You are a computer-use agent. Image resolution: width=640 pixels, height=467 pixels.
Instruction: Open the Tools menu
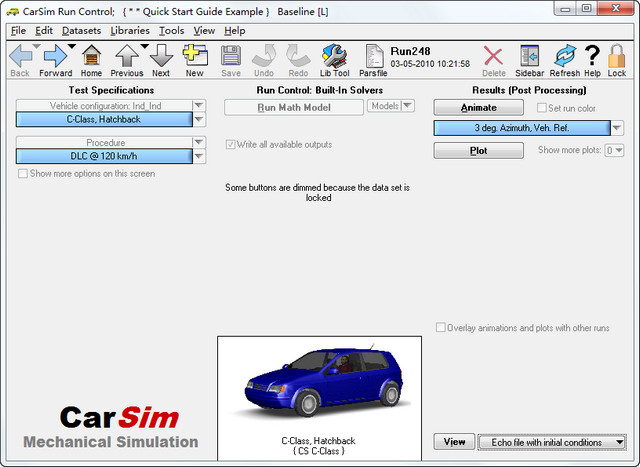171,31
